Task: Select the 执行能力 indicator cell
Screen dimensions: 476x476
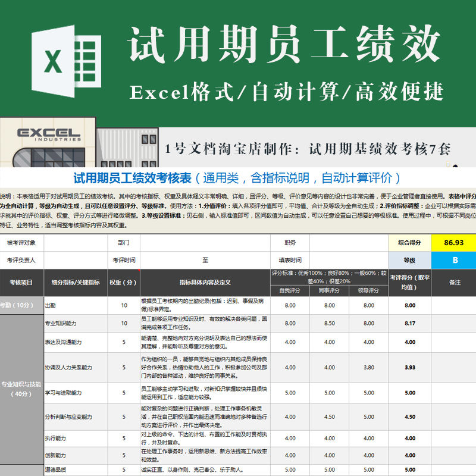Action: (76, 439)
